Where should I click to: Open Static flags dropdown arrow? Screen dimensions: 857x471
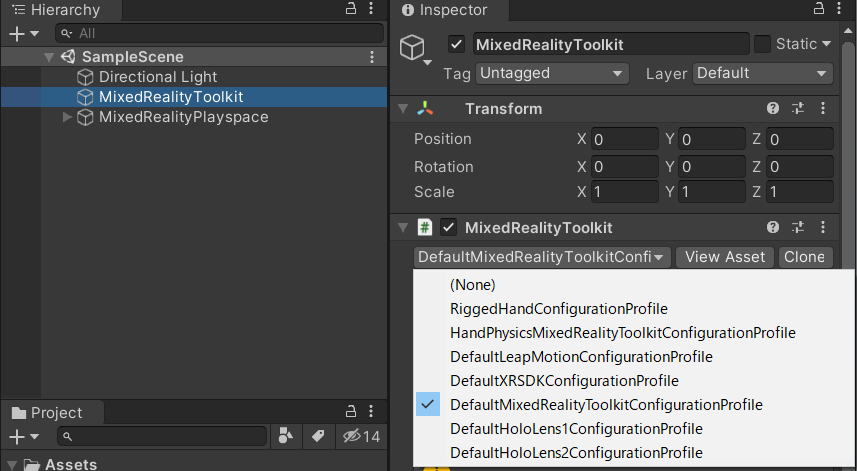[x=826, y=44]
